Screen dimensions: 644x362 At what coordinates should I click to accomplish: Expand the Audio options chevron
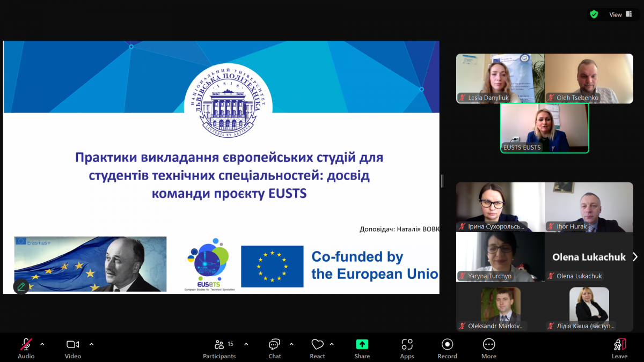coord(42,343)
